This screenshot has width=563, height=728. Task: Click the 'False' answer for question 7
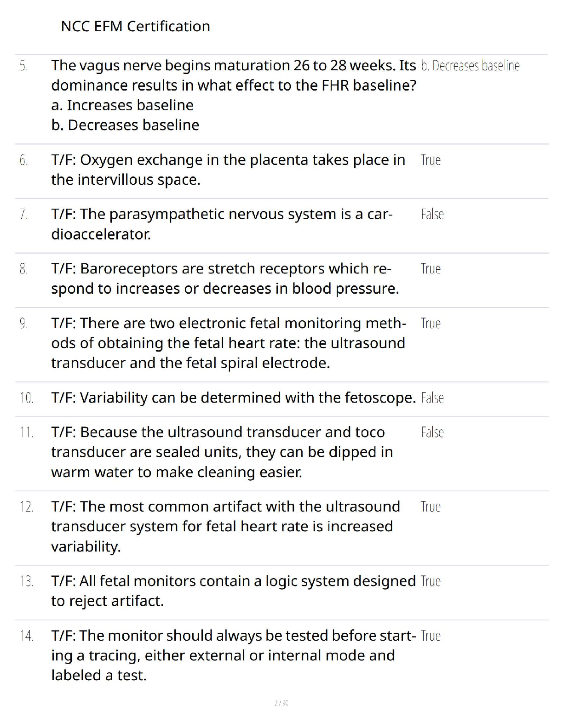coord(432,215)
